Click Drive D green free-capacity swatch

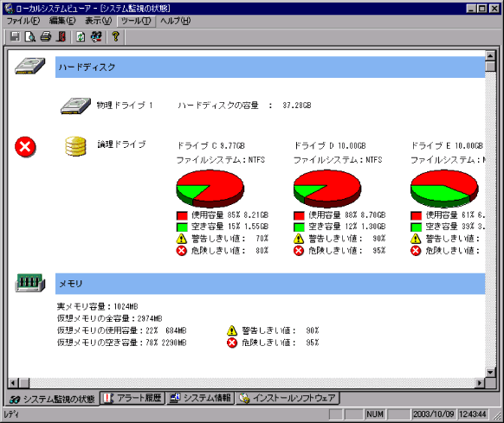pyautogui.click(x=299, y=228)
